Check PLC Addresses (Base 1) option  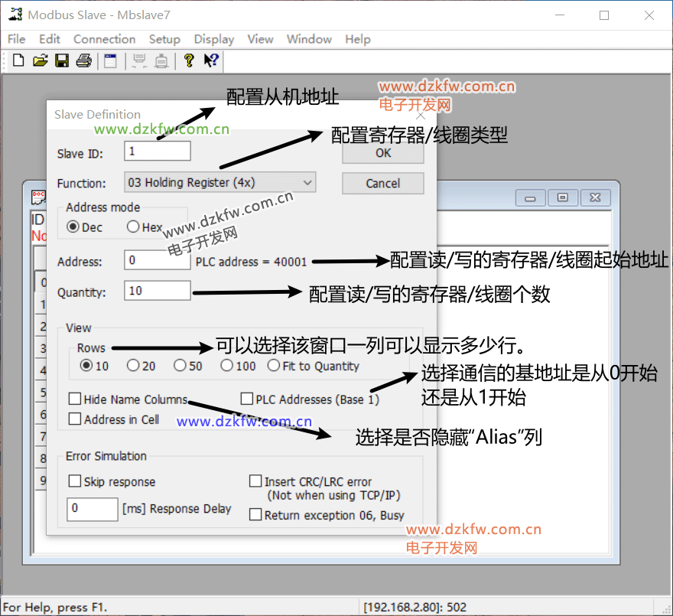(x=247, y=399)
